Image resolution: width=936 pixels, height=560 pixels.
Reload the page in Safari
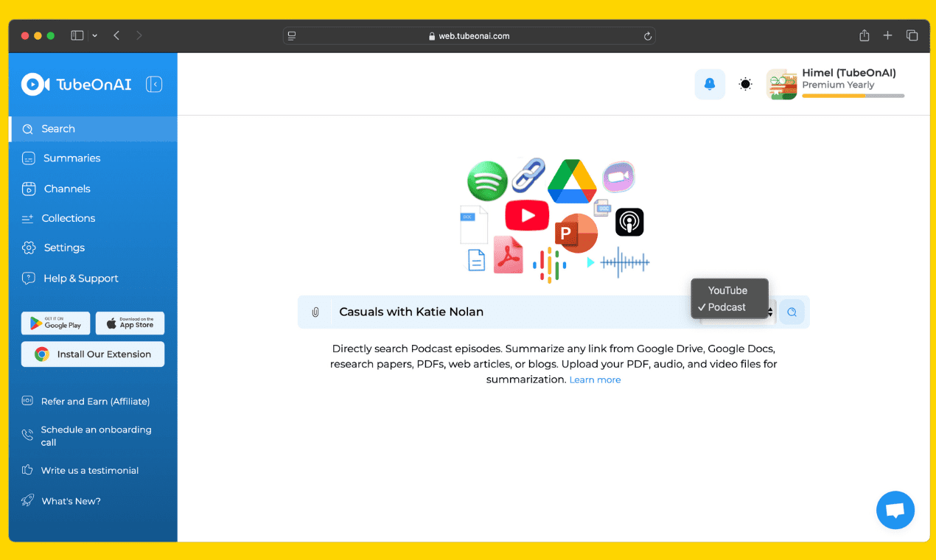[648, 35]
